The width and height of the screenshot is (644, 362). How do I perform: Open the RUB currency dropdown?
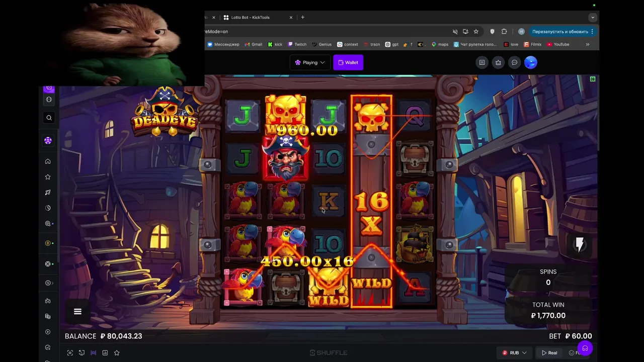point(514,353)
